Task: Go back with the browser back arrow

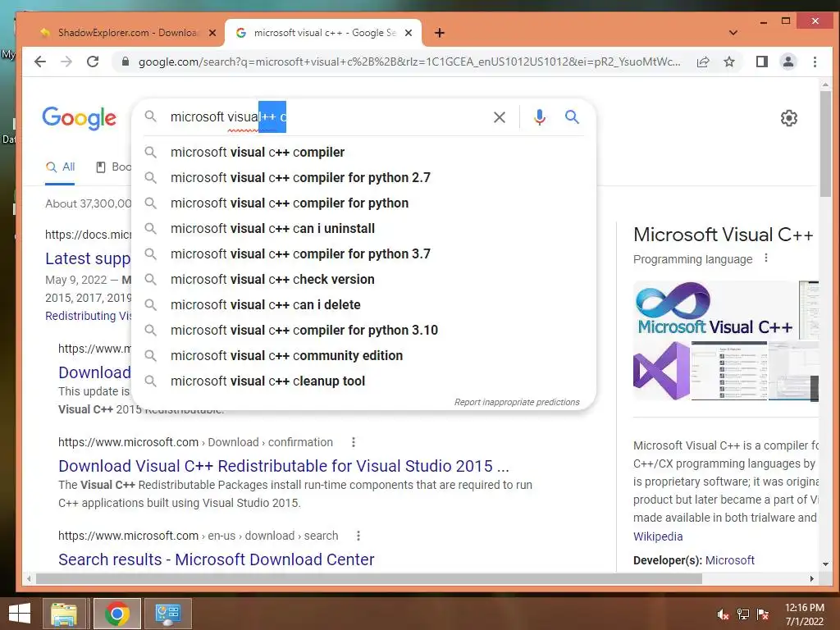Action: tap(40, 62)
